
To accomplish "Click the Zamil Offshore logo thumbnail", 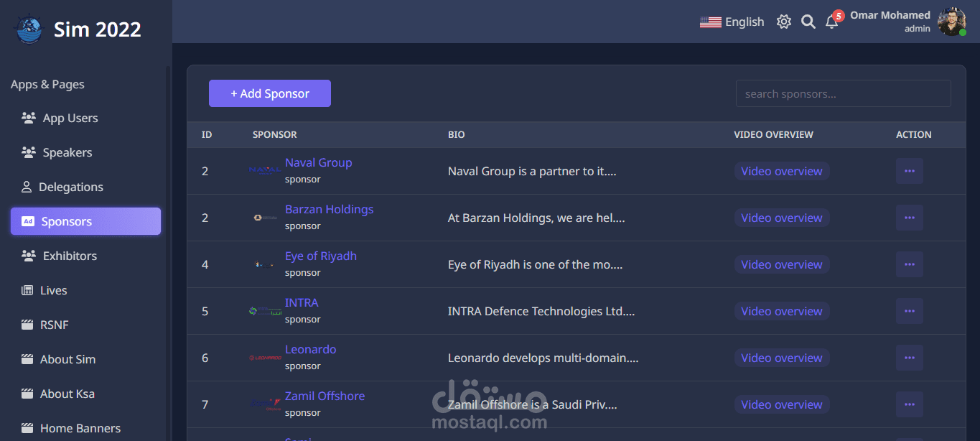I will point(265,404).
